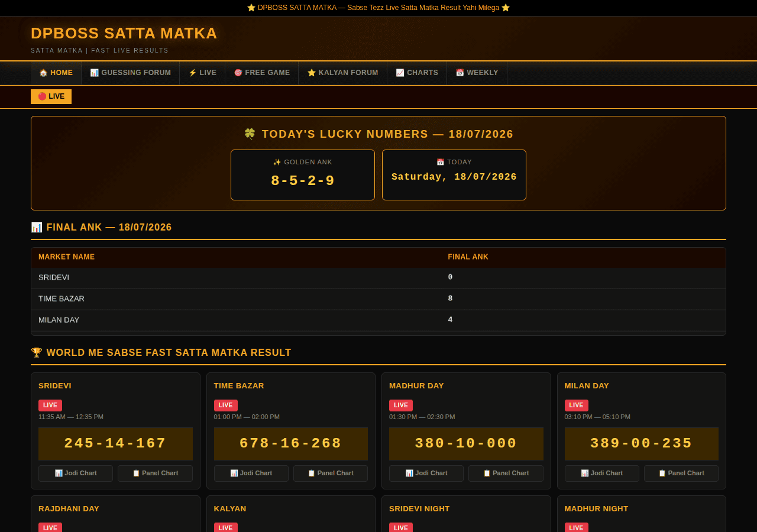Open the Live nav item
This screenshot has height=532, width=757.
[x=202, y=73]
